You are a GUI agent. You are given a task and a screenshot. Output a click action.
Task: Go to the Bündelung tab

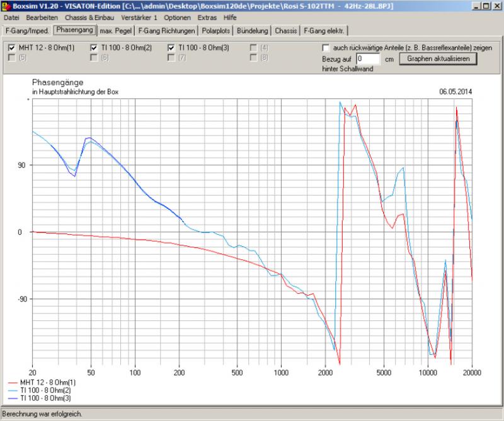point(253,30)
